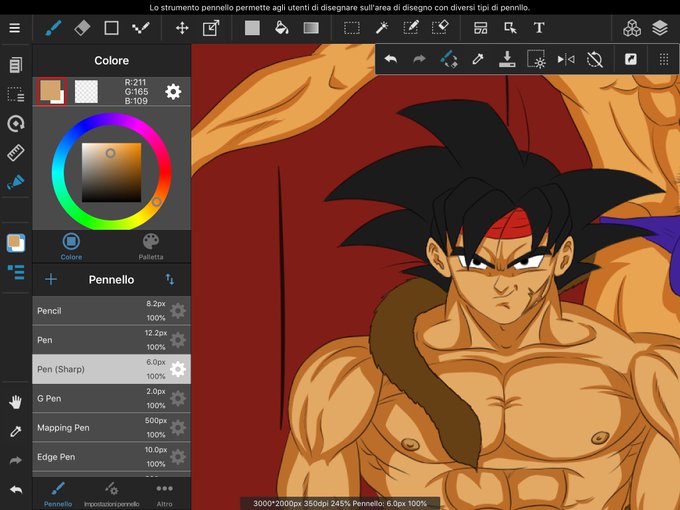Image resolution: width=680 pixels, height=510 pixels.
Task: Toggle brush/eraser switch in floating toolbar
Action: 449,59
